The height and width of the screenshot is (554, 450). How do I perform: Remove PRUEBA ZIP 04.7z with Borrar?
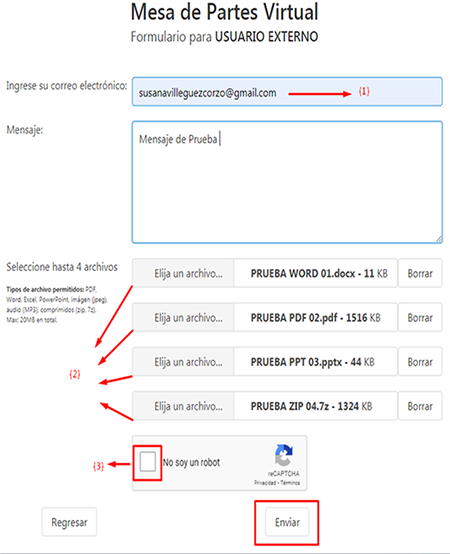pos(420,406)
